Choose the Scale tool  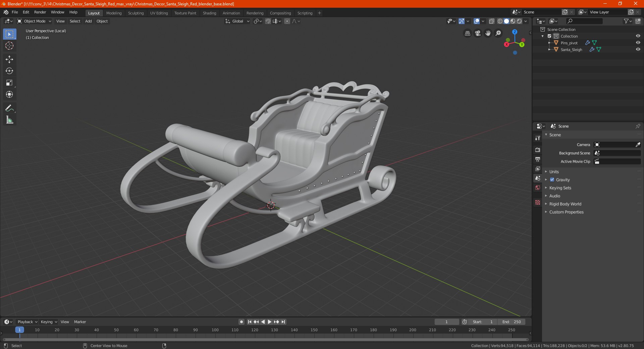tap(9, 83)
